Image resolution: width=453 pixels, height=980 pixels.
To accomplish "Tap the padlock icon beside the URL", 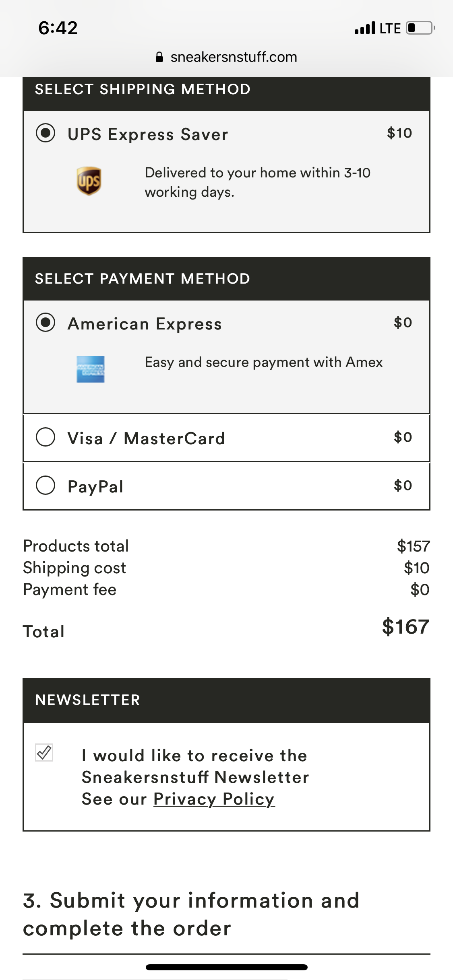I will tap(159, 57).
